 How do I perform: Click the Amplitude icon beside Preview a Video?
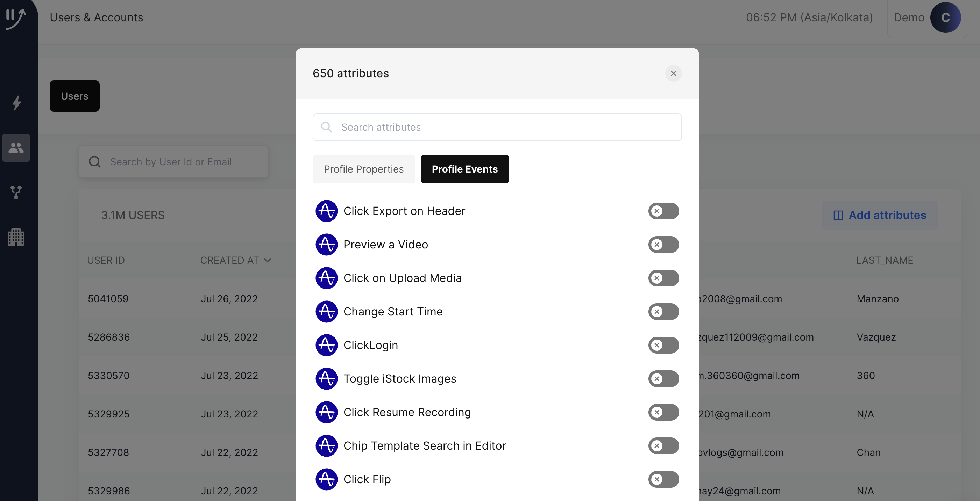[326, 245]
